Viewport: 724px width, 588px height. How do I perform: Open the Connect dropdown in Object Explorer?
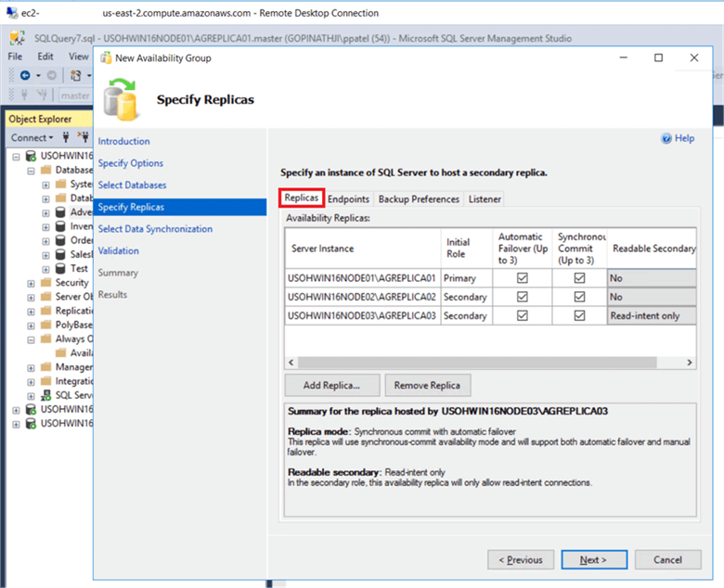32,138
